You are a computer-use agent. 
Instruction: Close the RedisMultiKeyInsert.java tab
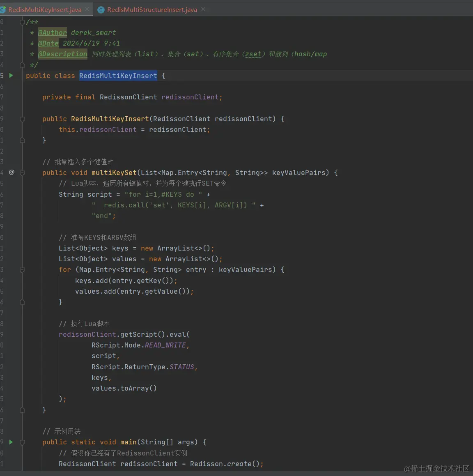point(87,9)
